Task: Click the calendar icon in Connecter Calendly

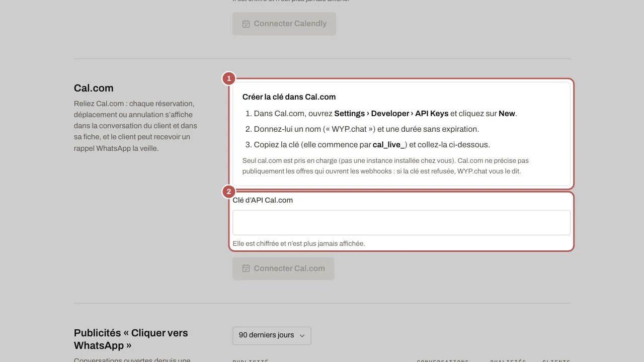Action: [x=246, y=24]
